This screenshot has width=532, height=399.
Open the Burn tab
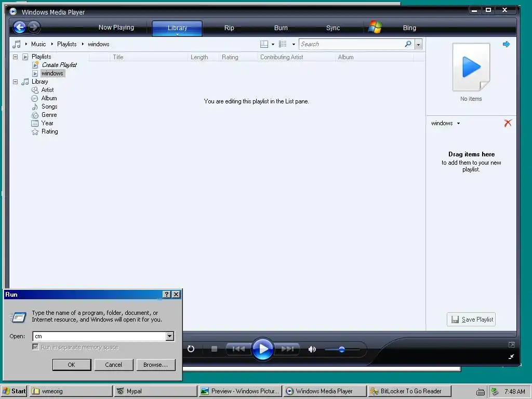coord(281,28)
